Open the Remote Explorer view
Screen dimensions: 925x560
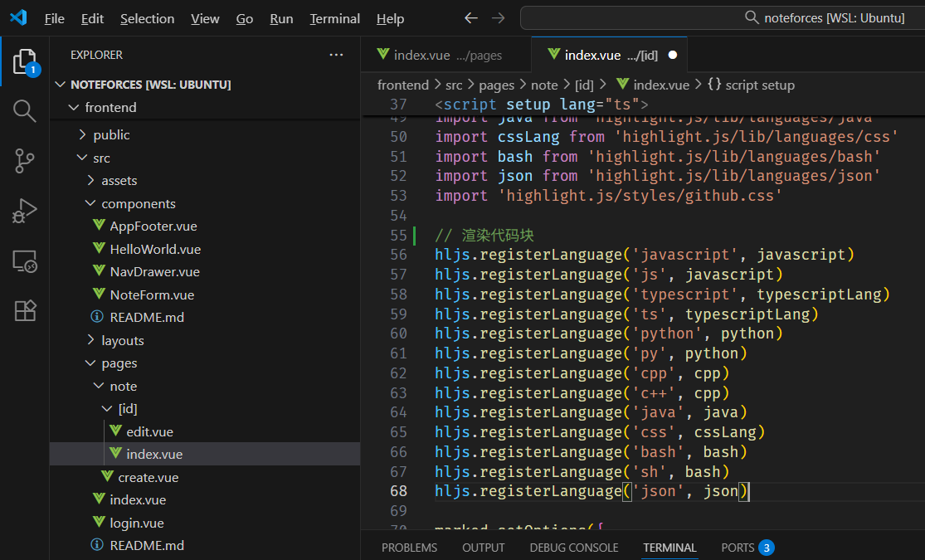click(x=25, y=261)
